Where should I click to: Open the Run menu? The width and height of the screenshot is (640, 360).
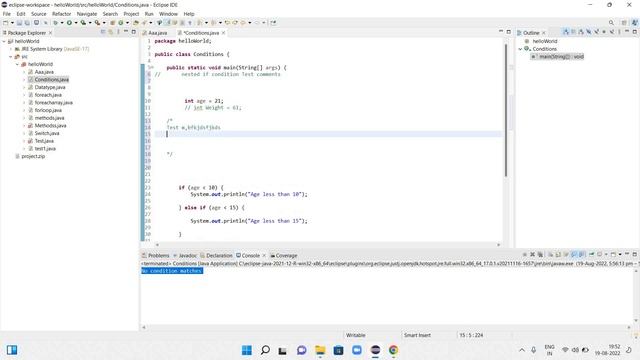click(149, 14)
